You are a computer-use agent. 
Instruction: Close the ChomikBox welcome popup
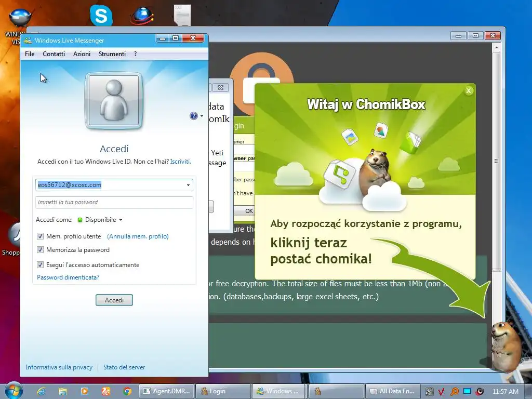click(x=469, y=90)
